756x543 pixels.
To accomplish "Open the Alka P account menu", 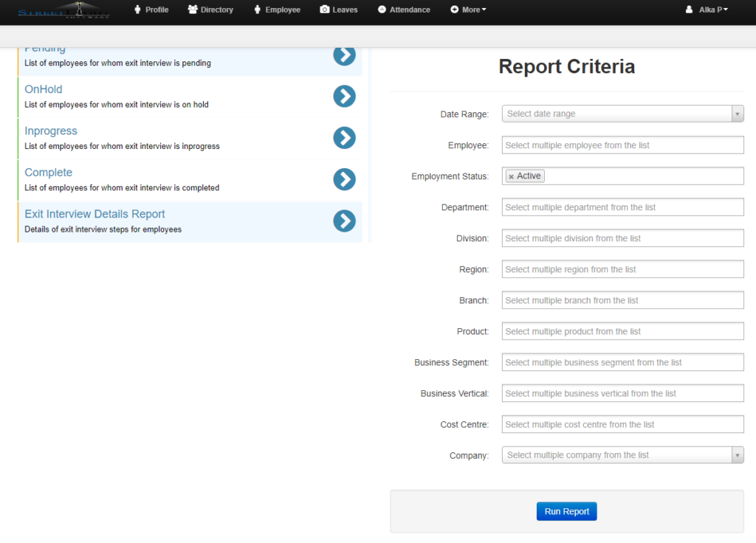I will (x=707, y=10).
